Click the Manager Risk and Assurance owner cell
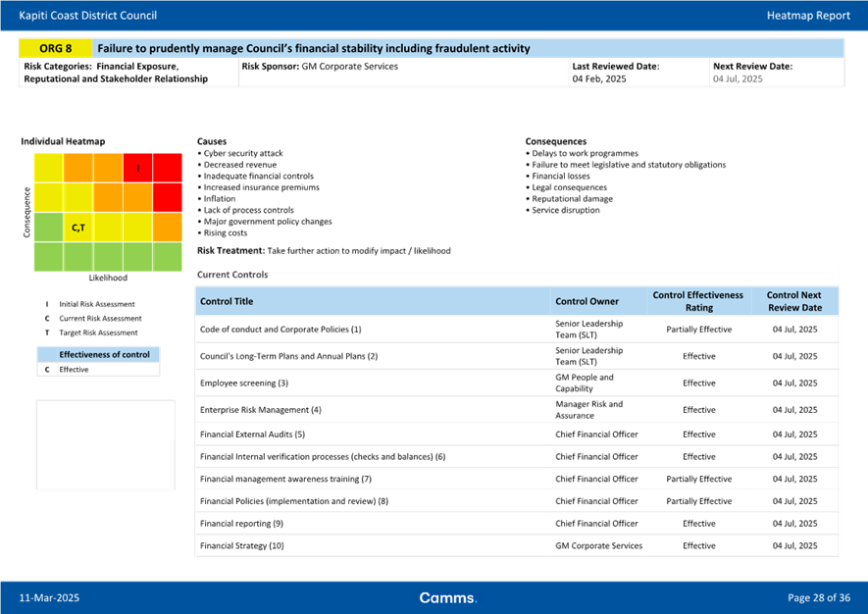868x614 pixels. [589, 410]
